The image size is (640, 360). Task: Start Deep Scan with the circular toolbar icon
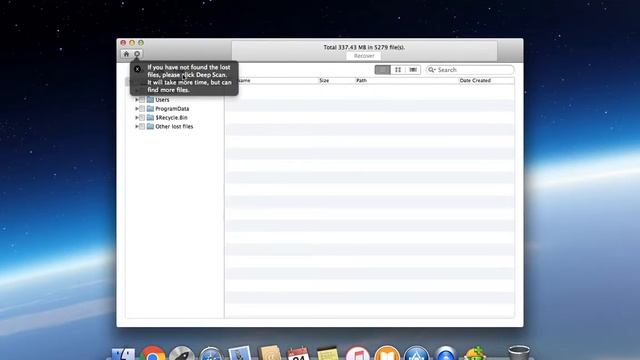pyautogui.click(x=137, y=54)
